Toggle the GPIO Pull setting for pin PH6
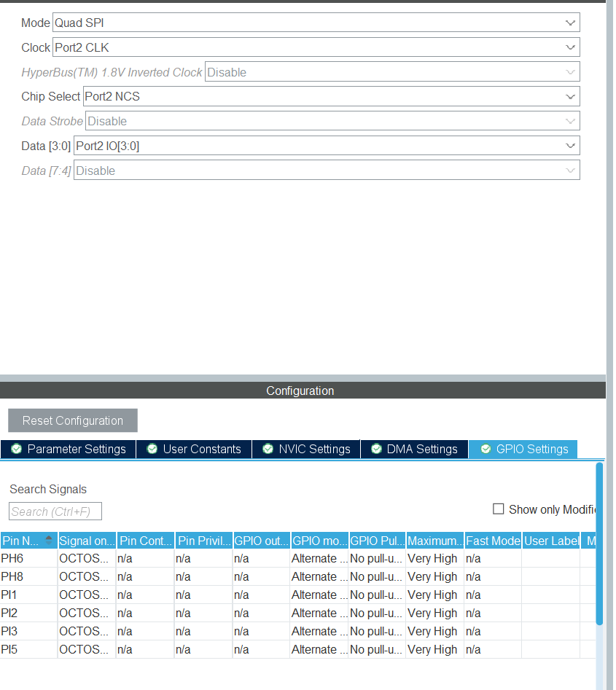The width and height of the screenshot is (616, 690). tap(376, 558)
